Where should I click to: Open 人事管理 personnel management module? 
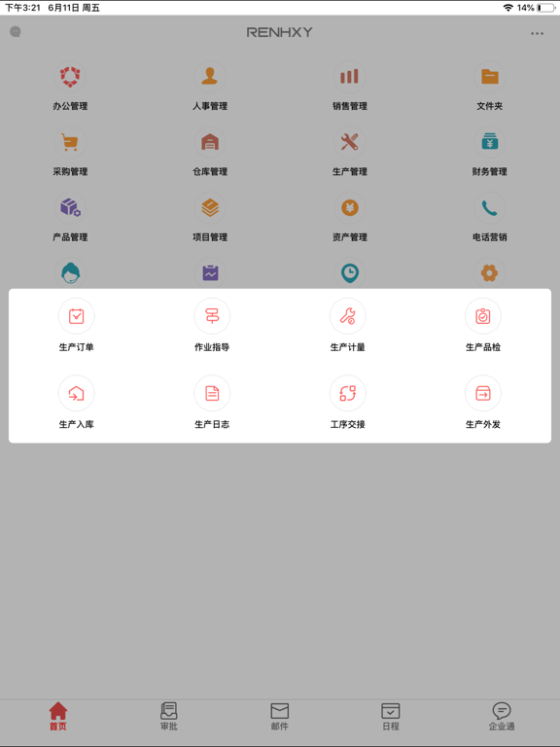[210, 77]
